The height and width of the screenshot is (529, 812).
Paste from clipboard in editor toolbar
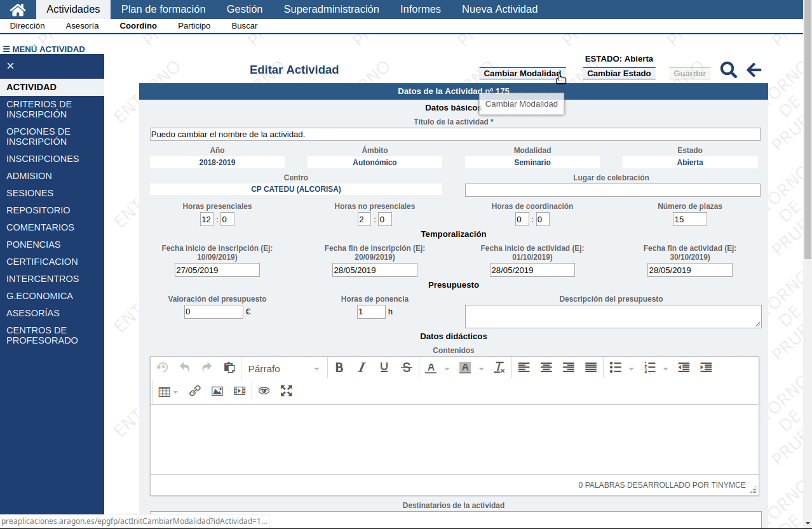229,368
